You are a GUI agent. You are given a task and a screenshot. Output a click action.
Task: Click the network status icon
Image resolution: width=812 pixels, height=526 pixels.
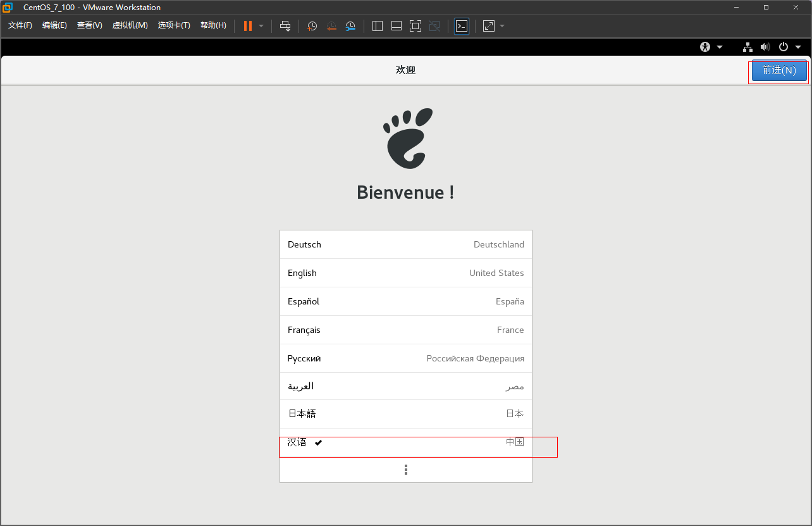tap(747, 47)
